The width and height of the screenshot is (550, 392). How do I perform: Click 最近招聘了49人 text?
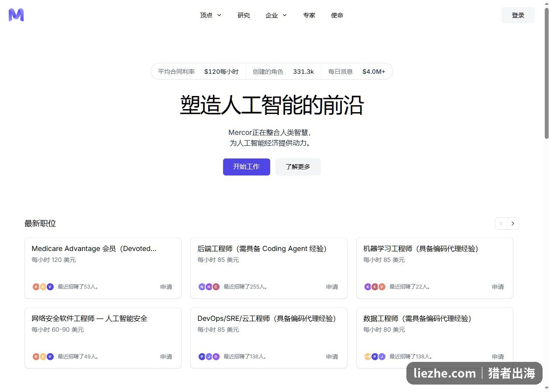[78, 357]
